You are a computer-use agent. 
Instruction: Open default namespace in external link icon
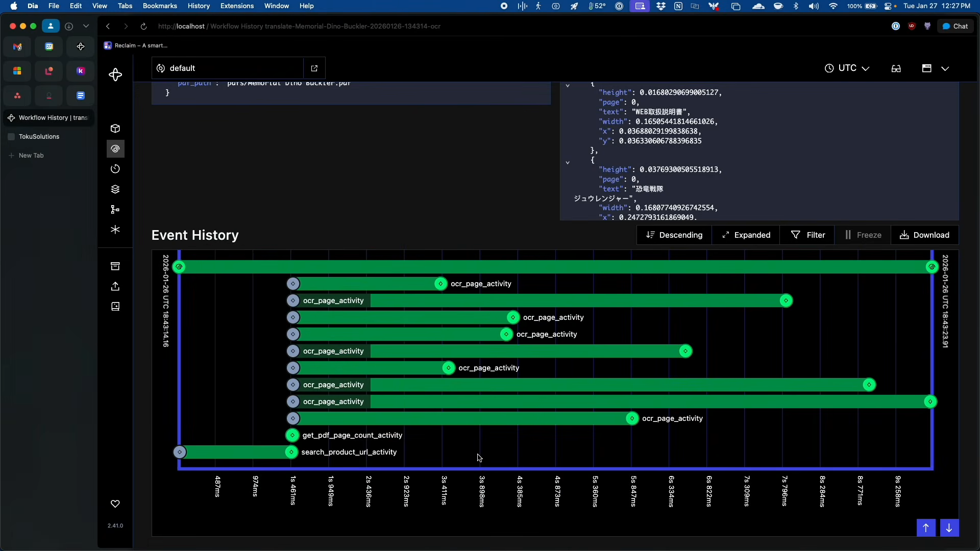click(x=314, y=68)
